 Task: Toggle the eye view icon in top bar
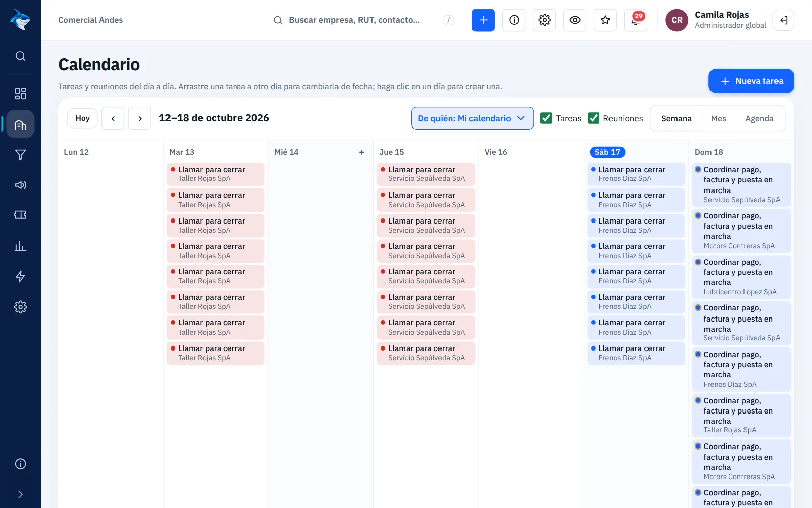pos(574,20)
